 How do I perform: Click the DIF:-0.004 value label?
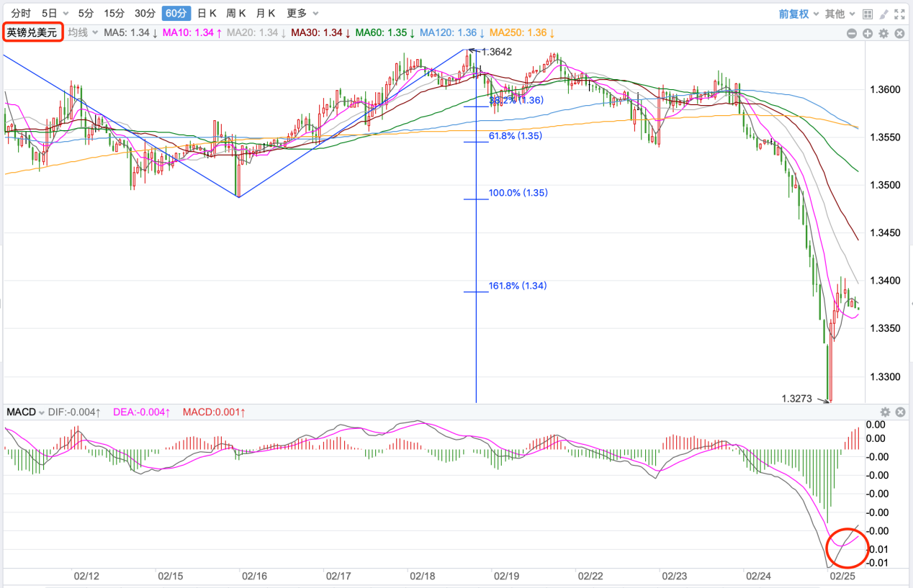(x=75, y=412)
